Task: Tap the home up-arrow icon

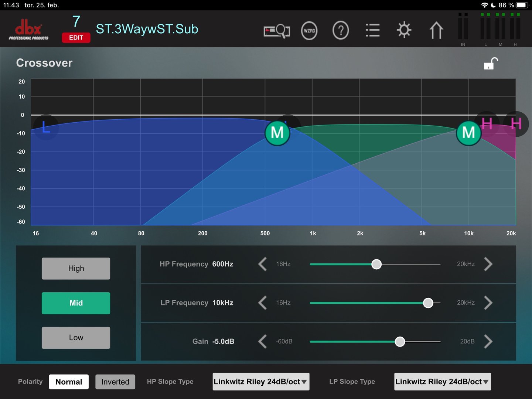Action: 436,30
